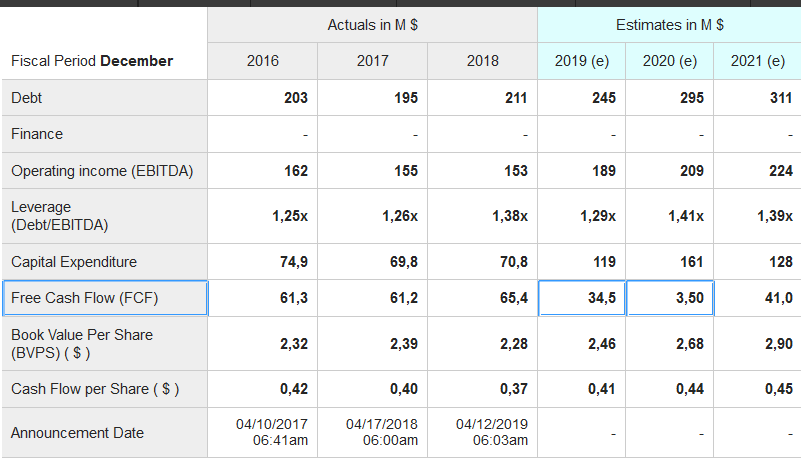Select the 2020 (e) Free Cash Flow value 3,50
The height and width of the screenshot is (466, 801).
click(x=670, y=298)
